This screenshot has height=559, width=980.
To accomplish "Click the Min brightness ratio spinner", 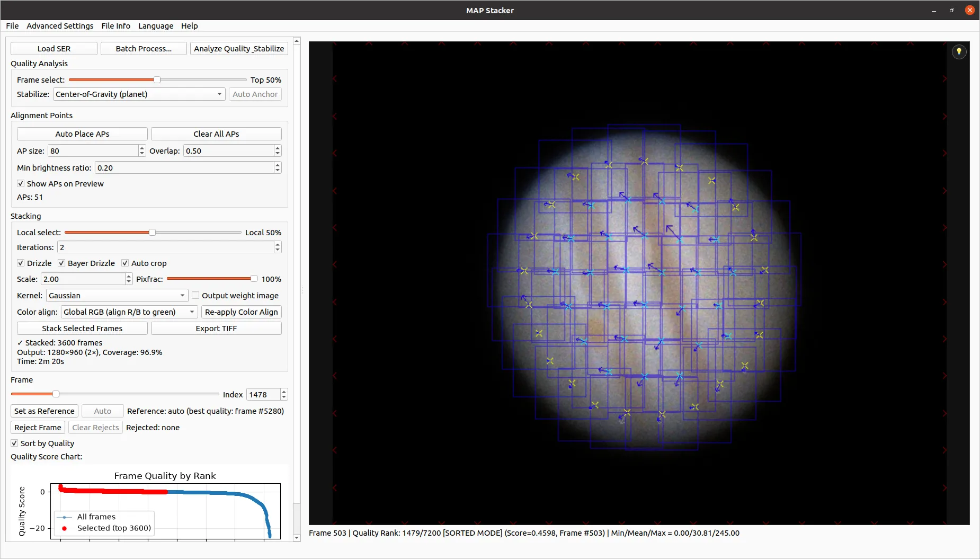I will [188, 167].
